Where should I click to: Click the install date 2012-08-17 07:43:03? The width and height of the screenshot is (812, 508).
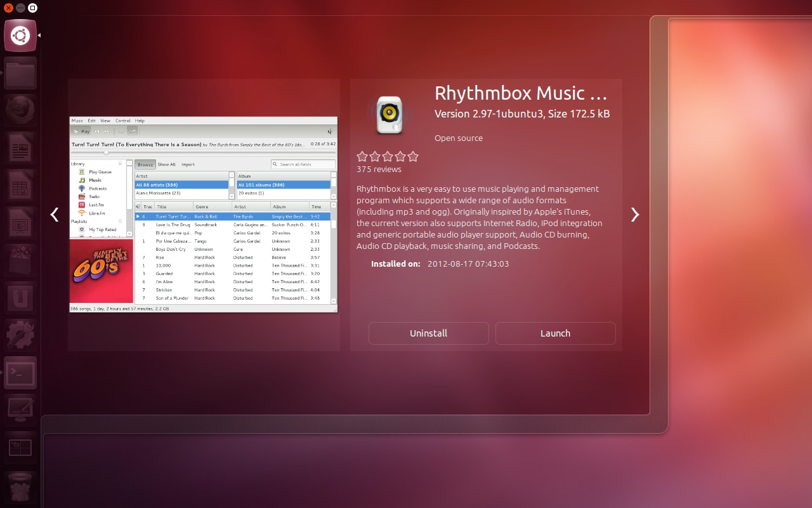tap(468, 264)
